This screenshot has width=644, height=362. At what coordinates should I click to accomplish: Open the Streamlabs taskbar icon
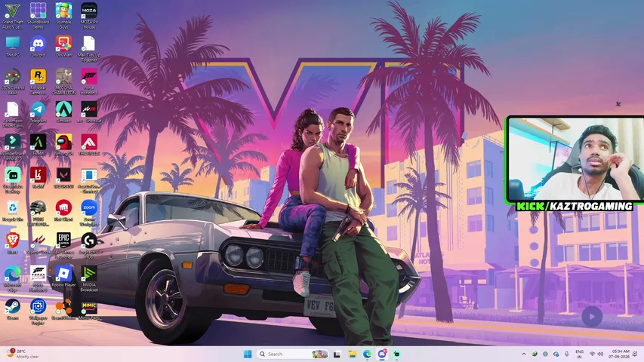coord(397,354)
